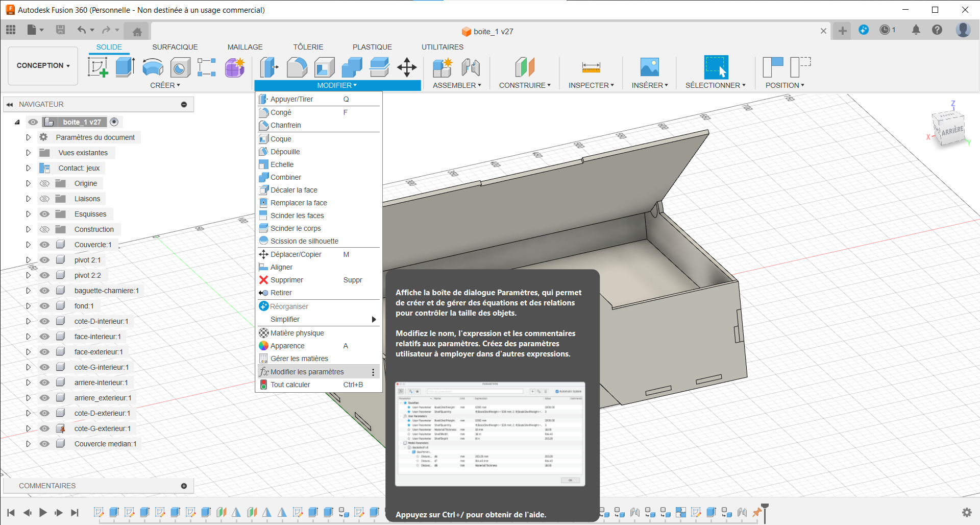Open the Measure tool under INSPECTER

[591, 67]
